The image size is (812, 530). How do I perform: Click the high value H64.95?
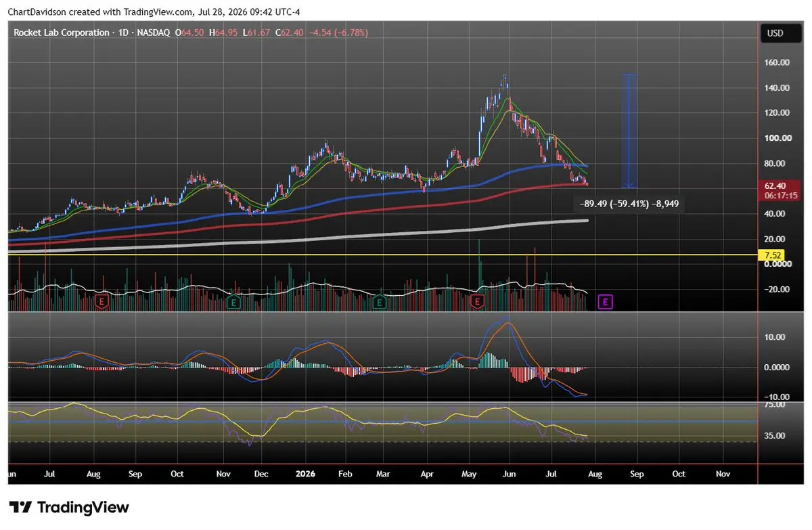tap(225, 32)
